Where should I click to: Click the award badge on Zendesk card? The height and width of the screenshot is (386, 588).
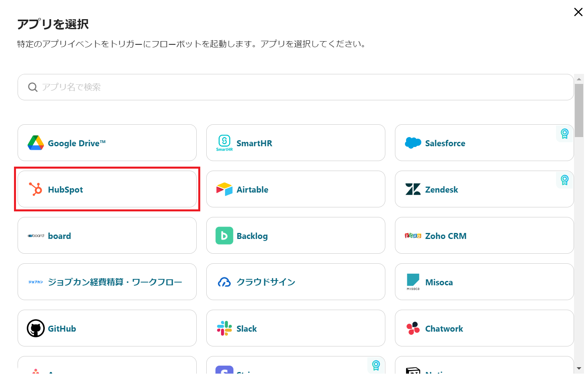tap(564, 180)
